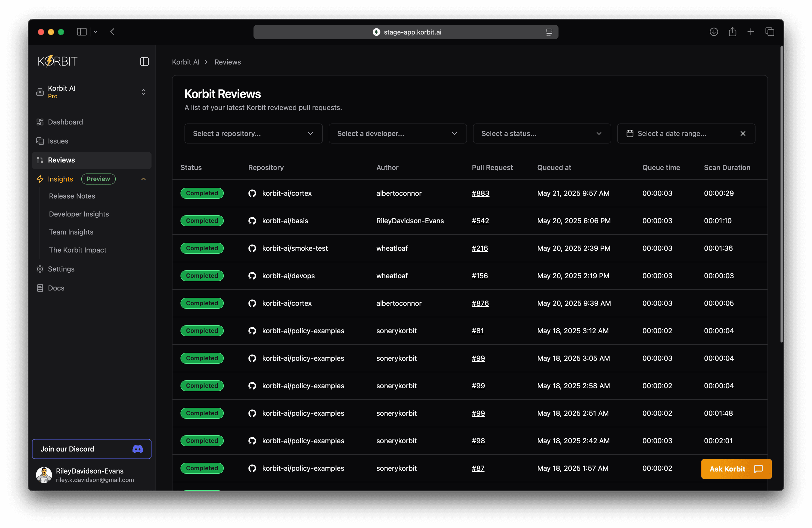
Task: Click queued date May 21, 2025 9:57 AM
Action: click(573, 193)
